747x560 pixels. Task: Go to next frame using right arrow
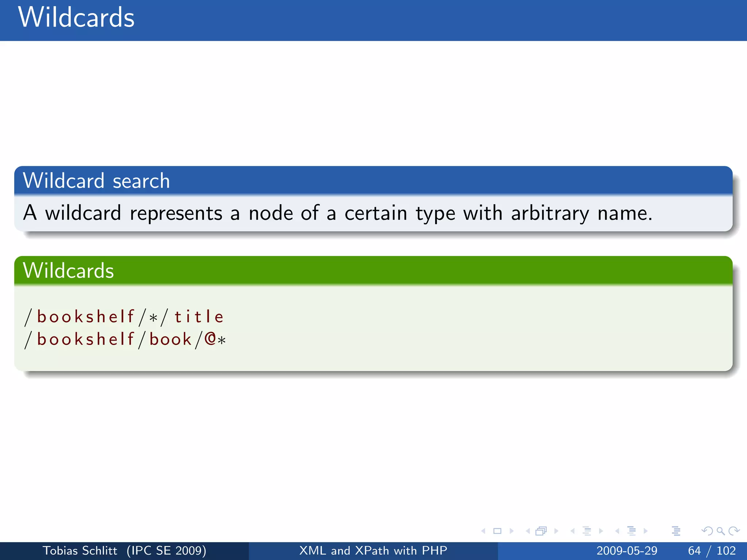tap(556, 531)
